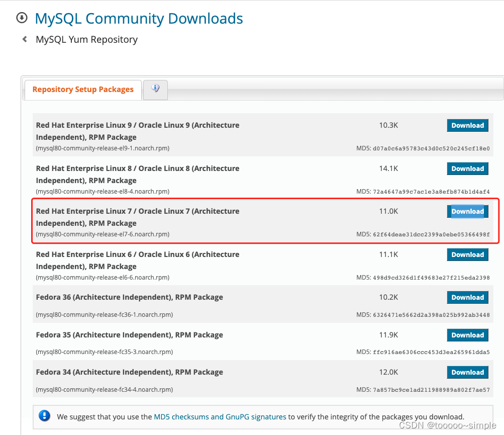Download the Red Hat Enterprise Linux 7 package
504x435 pixels.
tap(467, 211)
